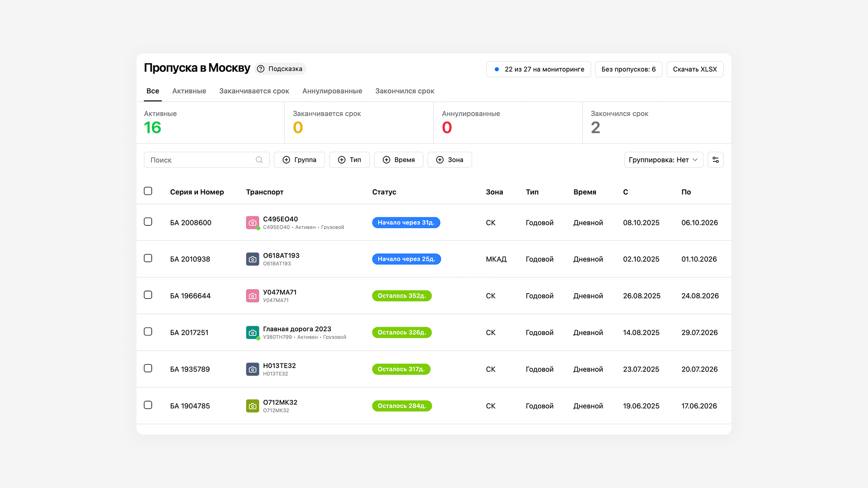868x488 pixels.
Task: Click teal camera icon for Главная дорога 2023
Action: [x=252, y=333]
